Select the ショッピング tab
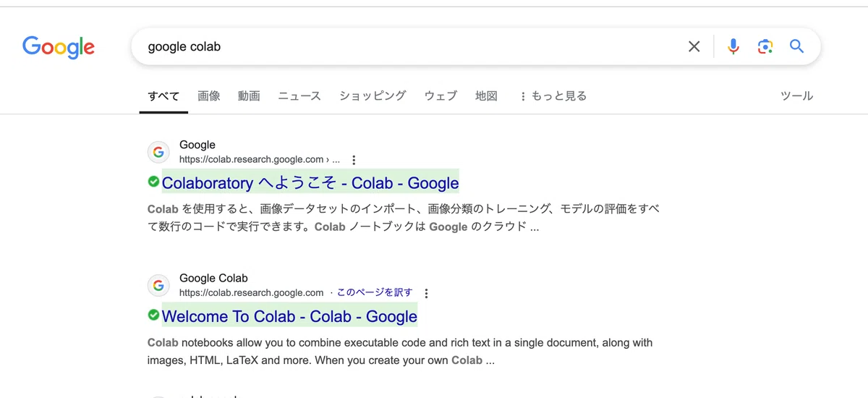This screenshot has width=868, height=398. [373, 96]
